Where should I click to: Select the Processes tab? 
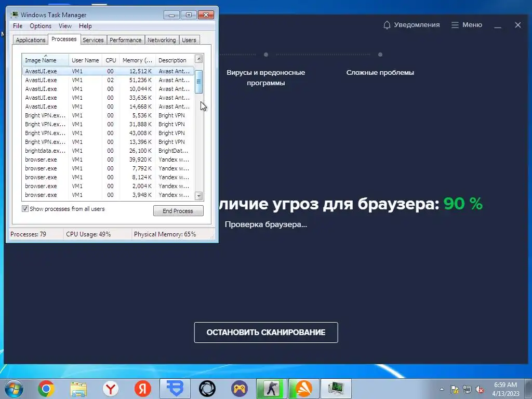click(x=64, y=39)
